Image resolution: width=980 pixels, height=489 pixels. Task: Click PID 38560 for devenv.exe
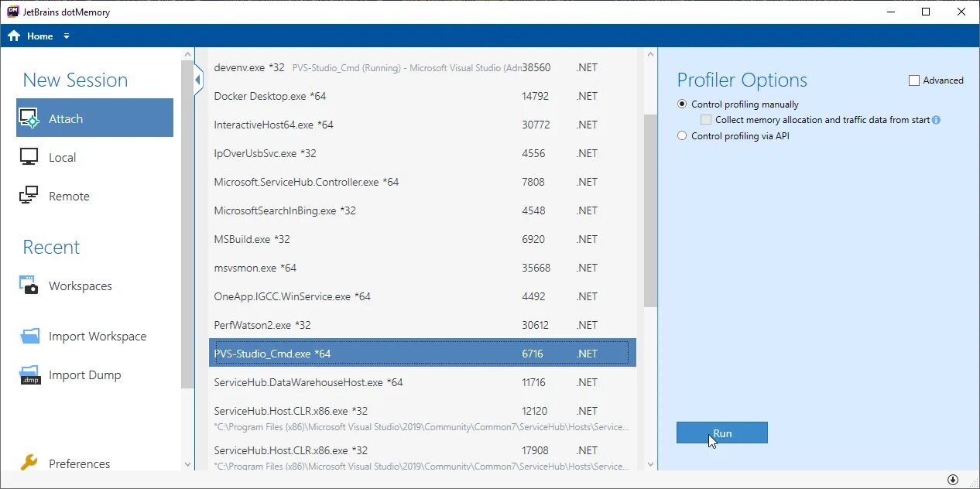(536, 67)
